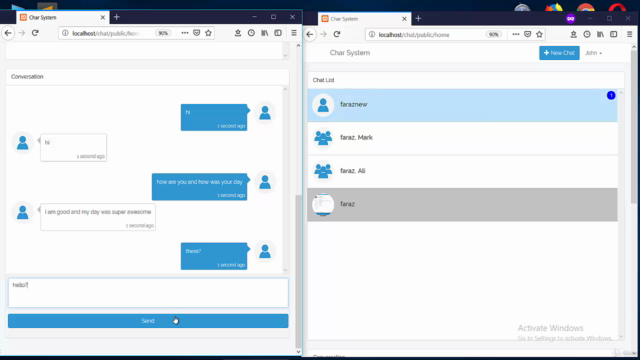Click the faraz profile picture thumbnail
Image resolution: width=640 pixels, height=360 pixels.
click(323, 204)
